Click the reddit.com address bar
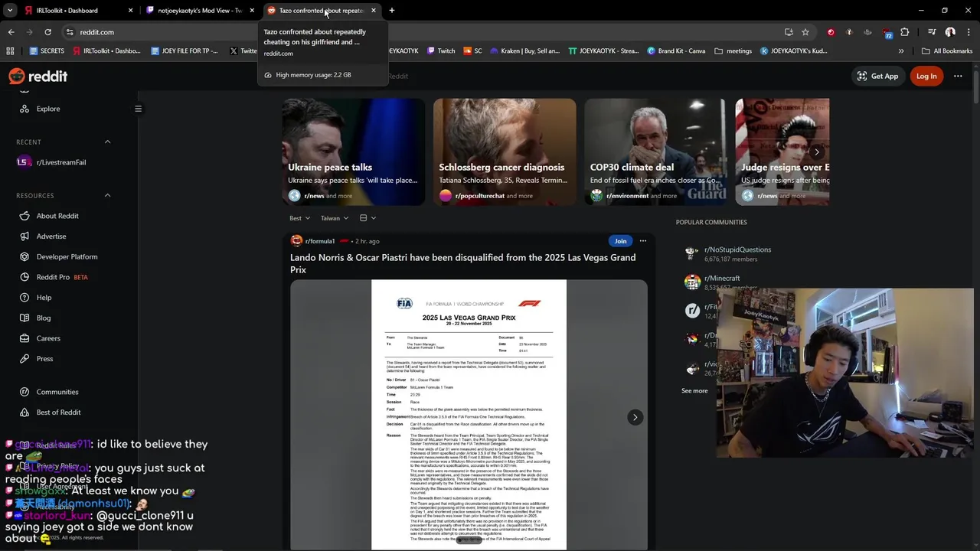The height and width of the screenshot is (551, 980). point(421,32)
